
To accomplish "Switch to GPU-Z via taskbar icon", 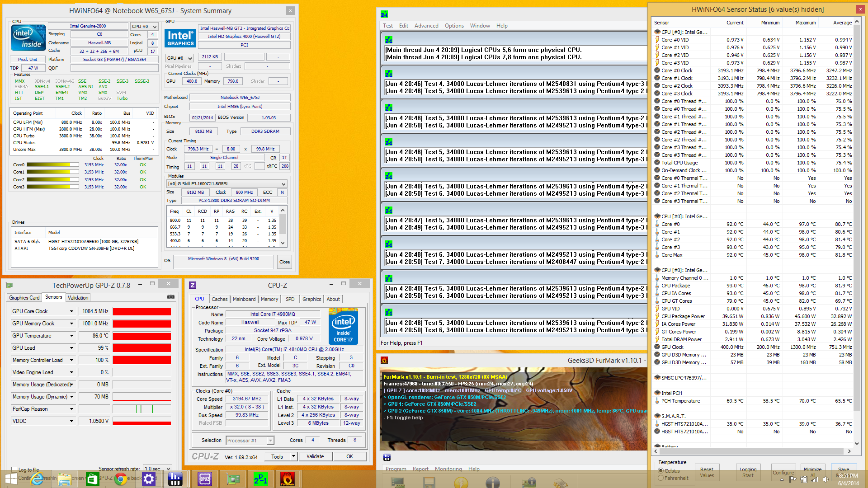I will [x=233, y=479].
